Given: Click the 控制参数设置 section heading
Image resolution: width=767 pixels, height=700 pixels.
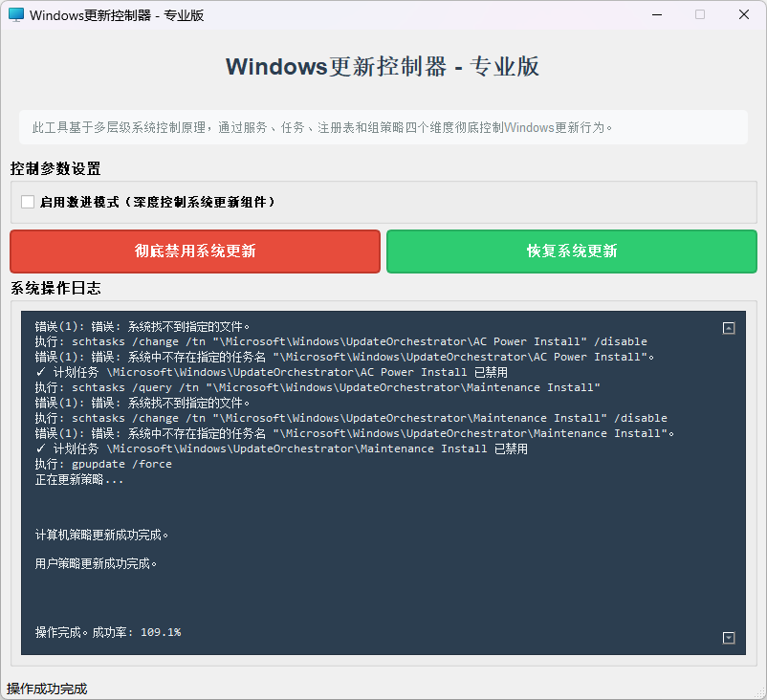Looking at the screenshot, I should (55, 168).
